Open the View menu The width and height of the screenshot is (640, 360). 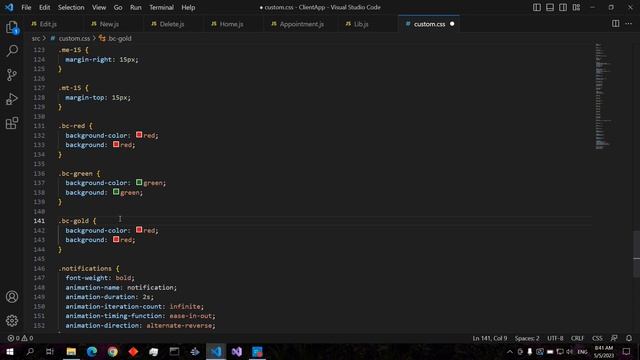(x=99, y=7)
